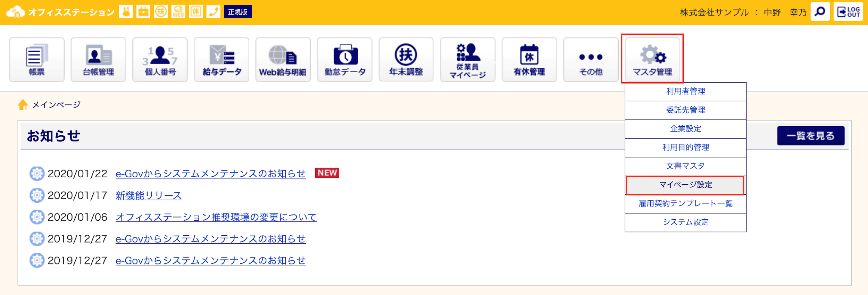The image size is (868, 295).
Task: Open the 個人番号 module
Action: click(x=160, y=60)
